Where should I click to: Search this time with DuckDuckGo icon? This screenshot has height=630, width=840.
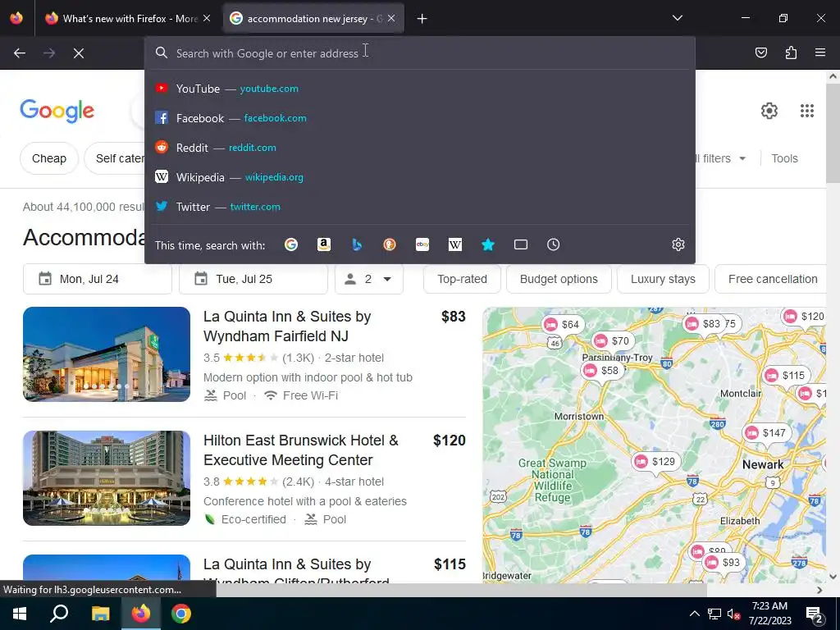click(x=390, y=244)
